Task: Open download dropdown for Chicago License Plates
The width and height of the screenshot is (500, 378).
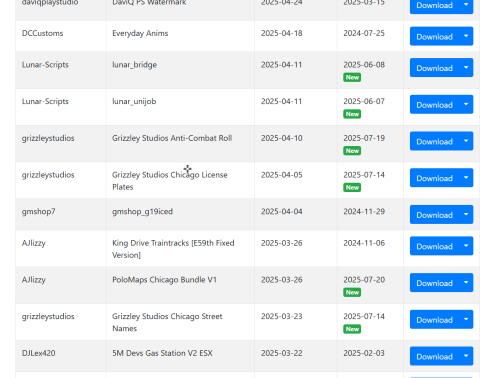Action: click(466, 178)
